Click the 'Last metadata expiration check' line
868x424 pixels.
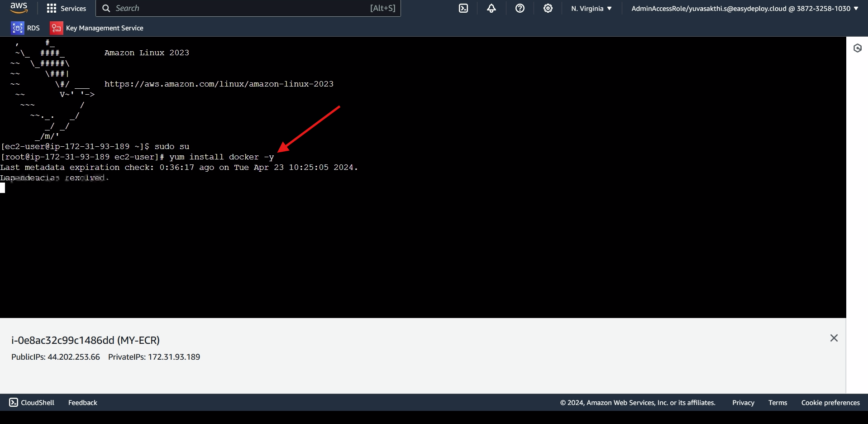pyautogui.click(x=179, y=167)
